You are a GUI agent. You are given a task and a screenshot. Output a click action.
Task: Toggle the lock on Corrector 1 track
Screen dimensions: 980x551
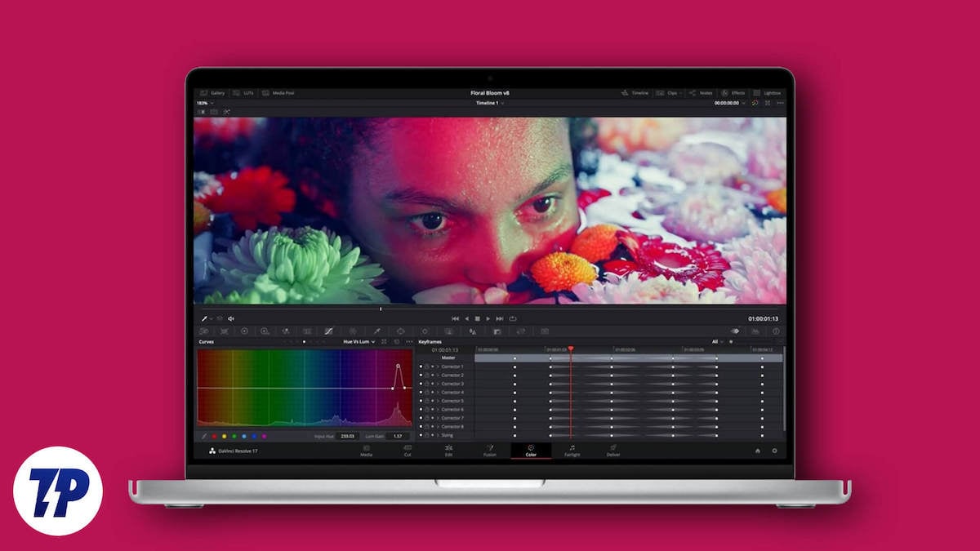(x=427, y=367)
